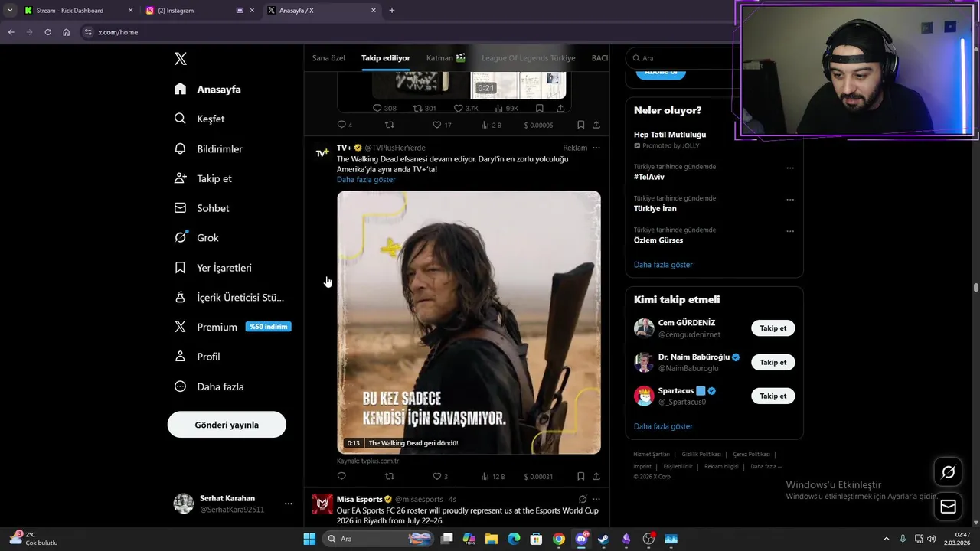Reload the page in browser
Image resolution: width=980 pixels, height=551 pixels.
(47, 32)
